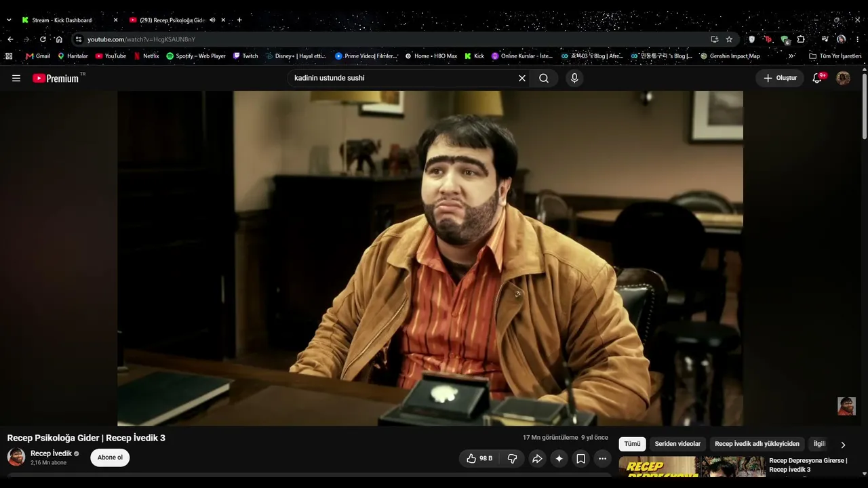Open the green chat extension icon
This screenshot has height=488, width=868.
click(785, 39)
